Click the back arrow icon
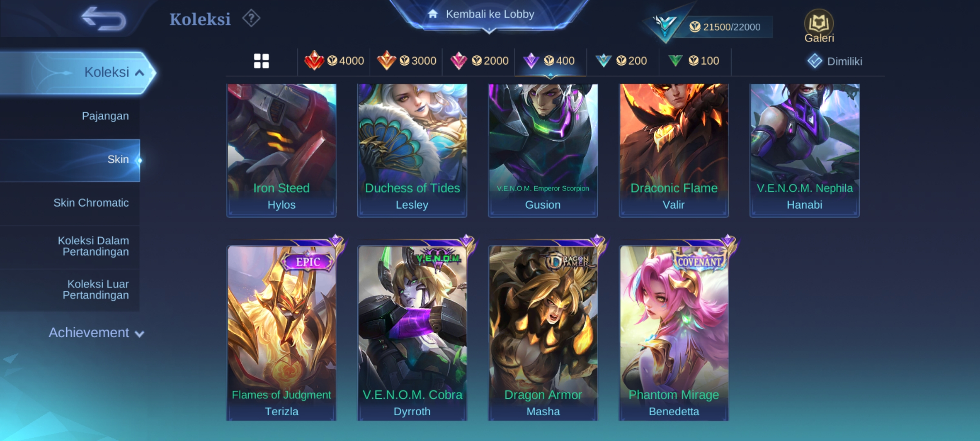The image size is (980, 441). (x=104, y=18)
